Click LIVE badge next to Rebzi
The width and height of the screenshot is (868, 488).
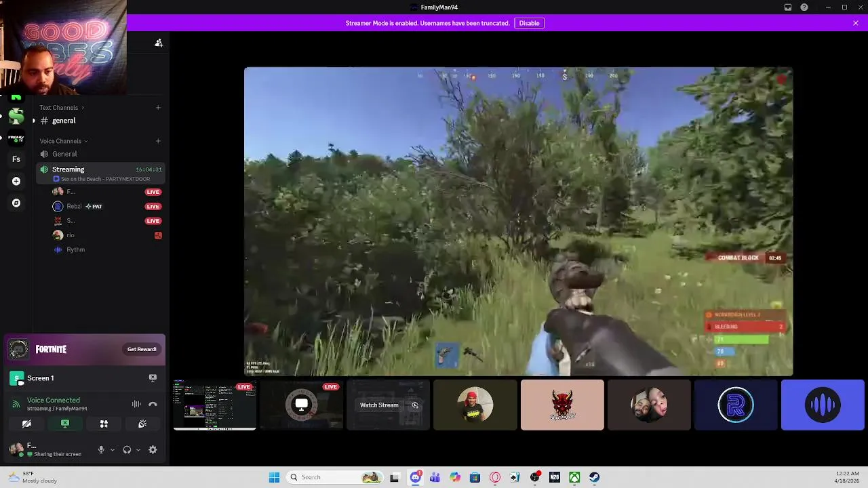[153, 206]
